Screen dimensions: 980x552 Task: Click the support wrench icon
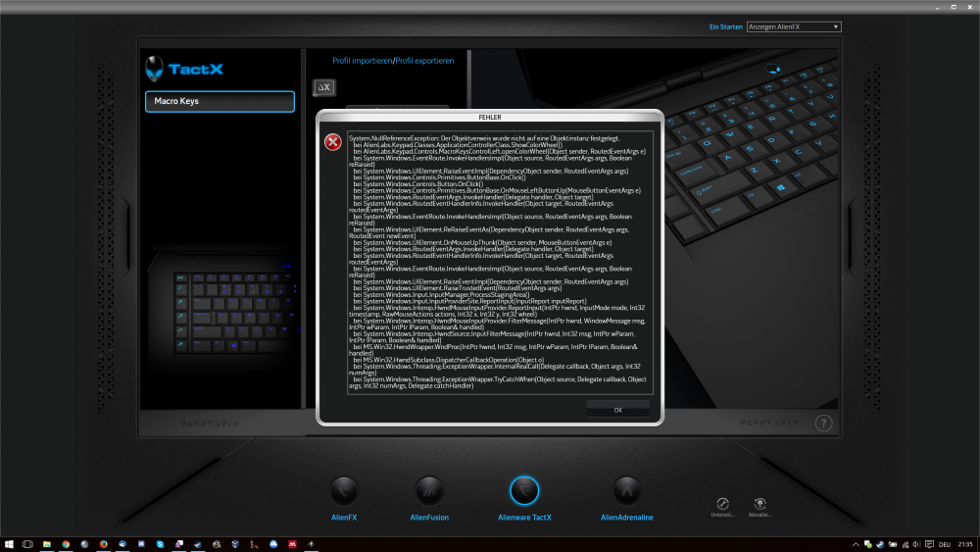tap(724, 502)
